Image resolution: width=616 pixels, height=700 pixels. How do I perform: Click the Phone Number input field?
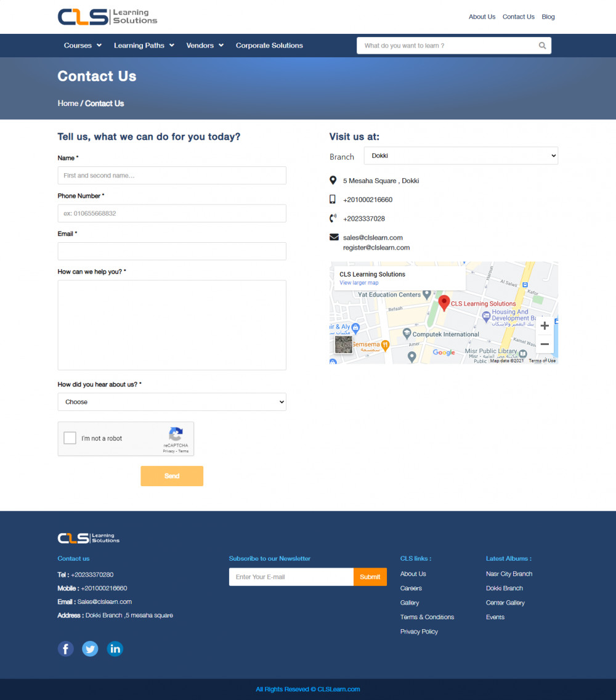click(x=171, y=213)
